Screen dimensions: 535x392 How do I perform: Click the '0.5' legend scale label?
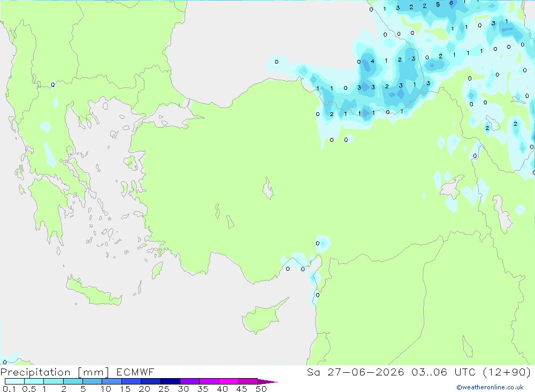29,389
